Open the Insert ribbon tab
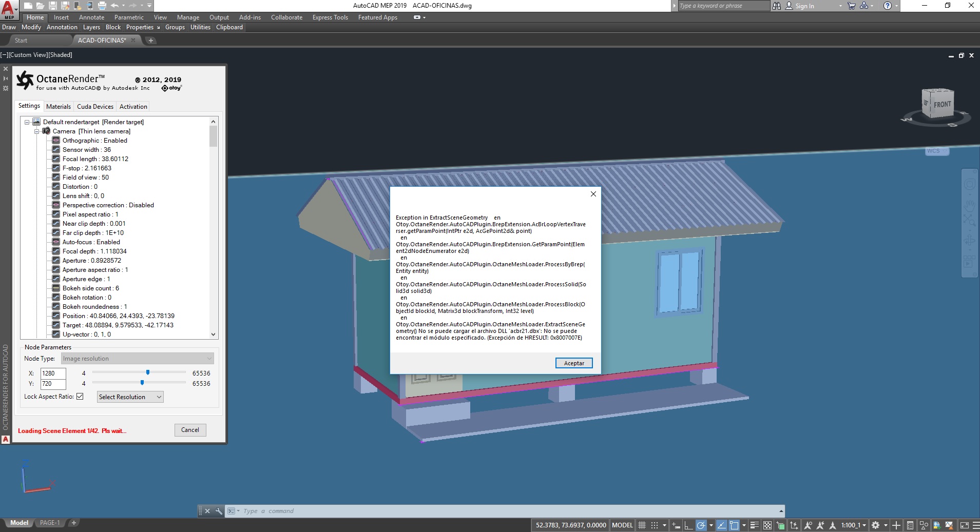Screen dimensions: 980x532 click(61, 17)
